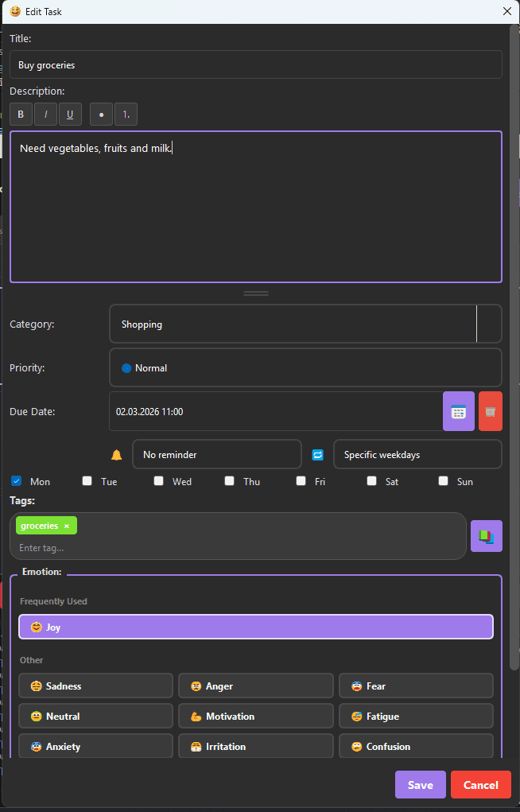
Task: Click the description resize splitter handle
Action: point(256,293)
